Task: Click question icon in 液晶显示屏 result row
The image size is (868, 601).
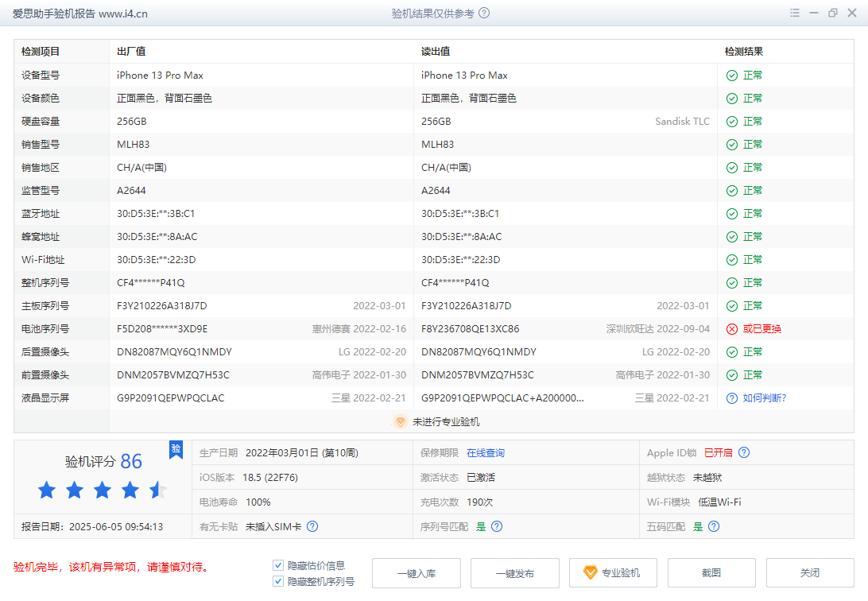Action: pyautogui.click(x=731, y=398)
